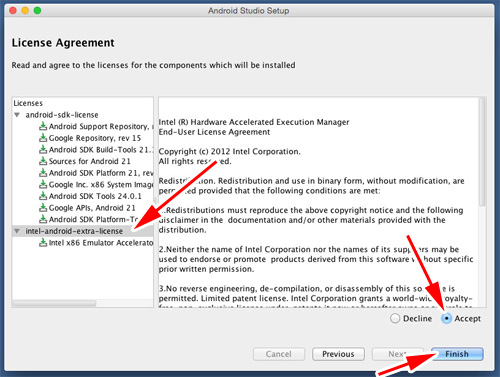Click download icon beside Google APIs, Android 21
This screenshot has width=500, height=377.
[x=43, y=208]
